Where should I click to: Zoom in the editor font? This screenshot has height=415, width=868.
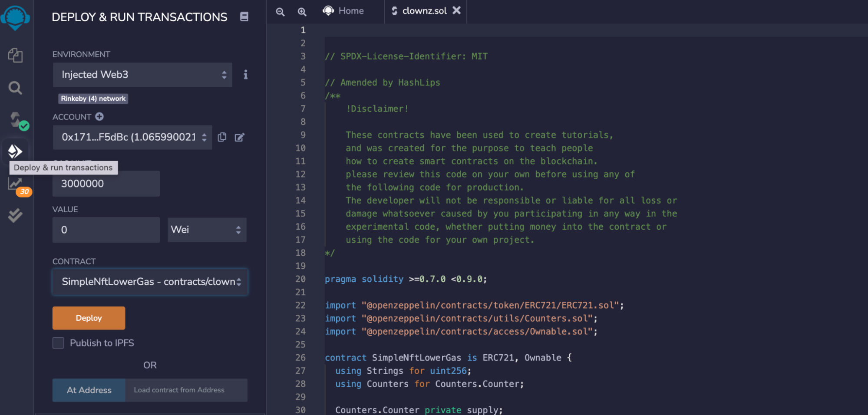pos(302,12)
